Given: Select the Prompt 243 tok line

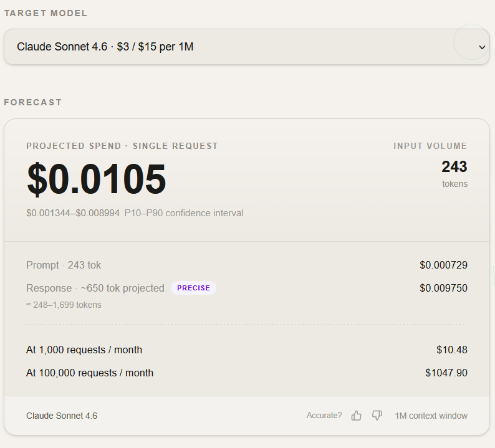Looking at the screenshot, I should click(64, 265).
